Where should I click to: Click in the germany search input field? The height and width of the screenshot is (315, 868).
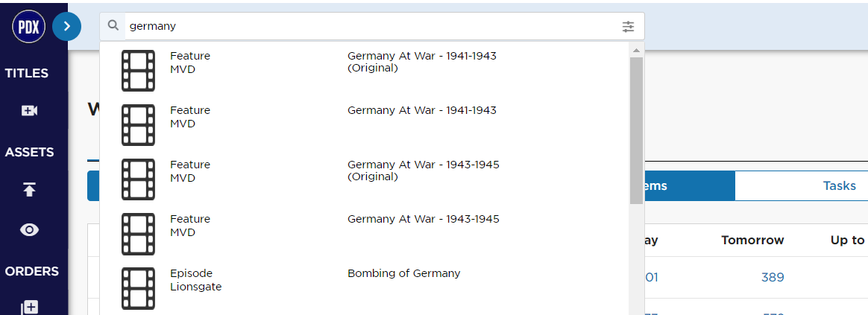pos(372,26)
